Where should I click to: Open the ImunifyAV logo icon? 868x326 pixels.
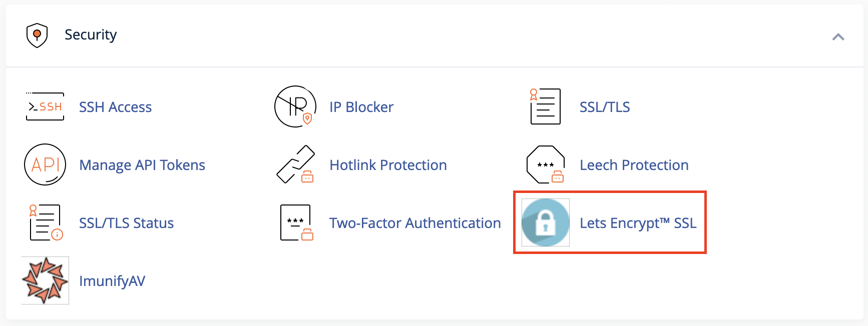click(x=45, y=280)
